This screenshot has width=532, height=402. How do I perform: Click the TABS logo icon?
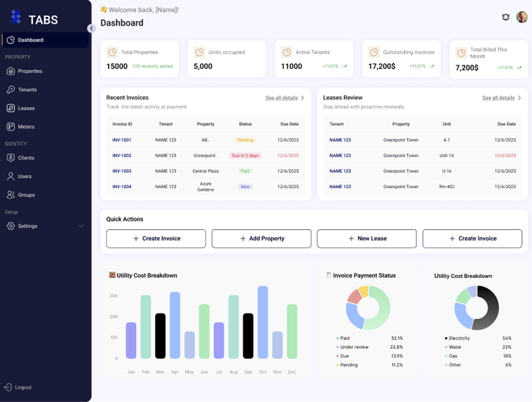pos(16,18)
